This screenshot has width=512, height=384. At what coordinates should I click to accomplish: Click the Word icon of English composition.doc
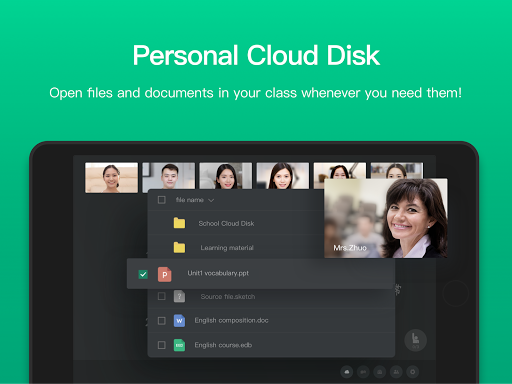pyautogui.click(x=179, y=321)
